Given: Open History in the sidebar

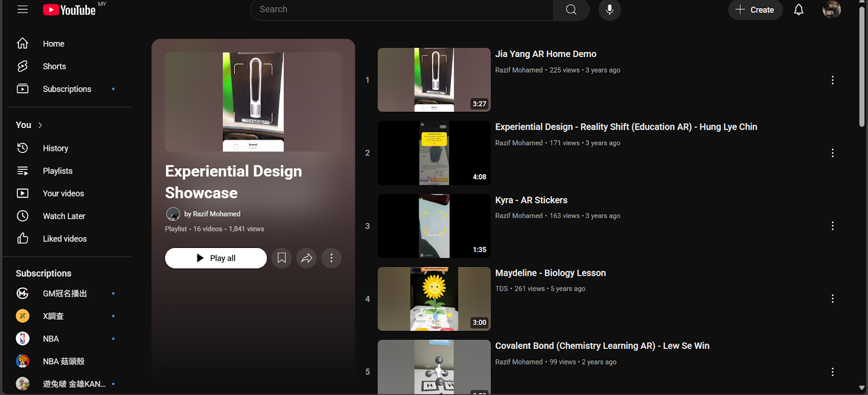Looking at the screenshot, I should (70, 148).
